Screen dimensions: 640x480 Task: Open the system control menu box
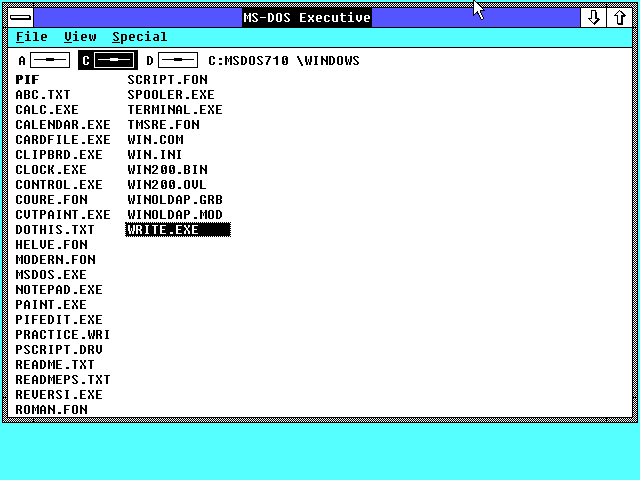pyautogui.click(x=21, y=18)
